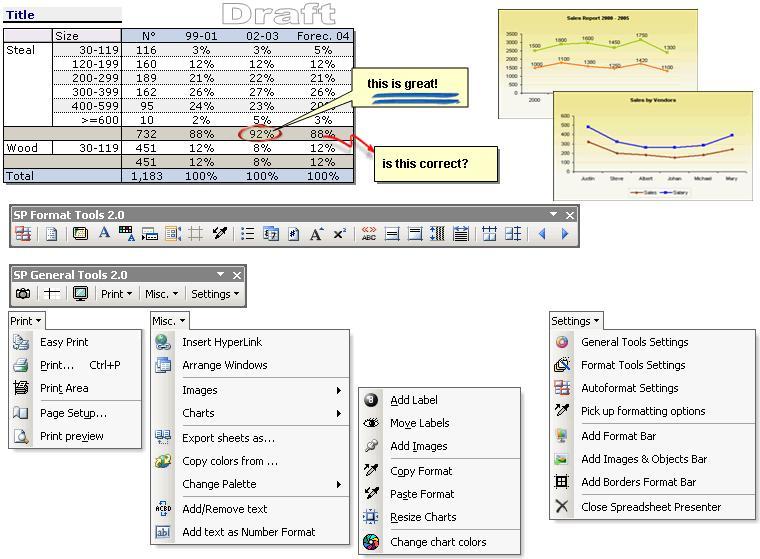Click the bullet list icon in Format Tools

point(248,234)
